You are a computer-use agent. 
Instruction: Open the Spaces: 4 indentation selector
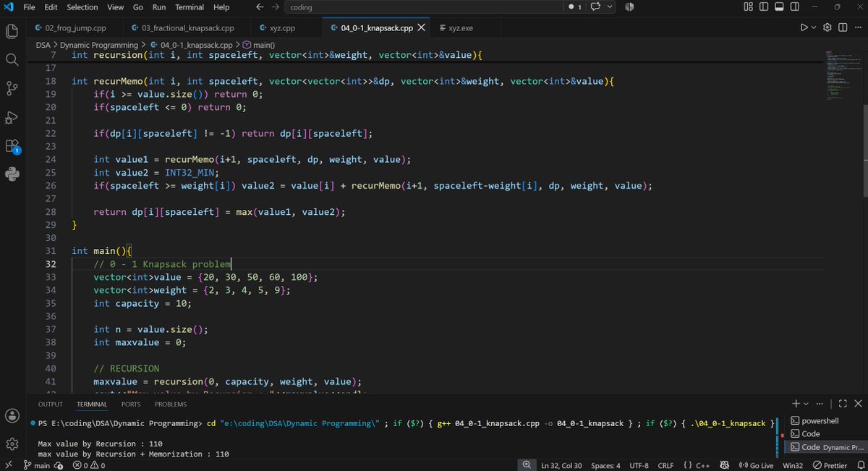pyautogui.click(x=605, y=465)
